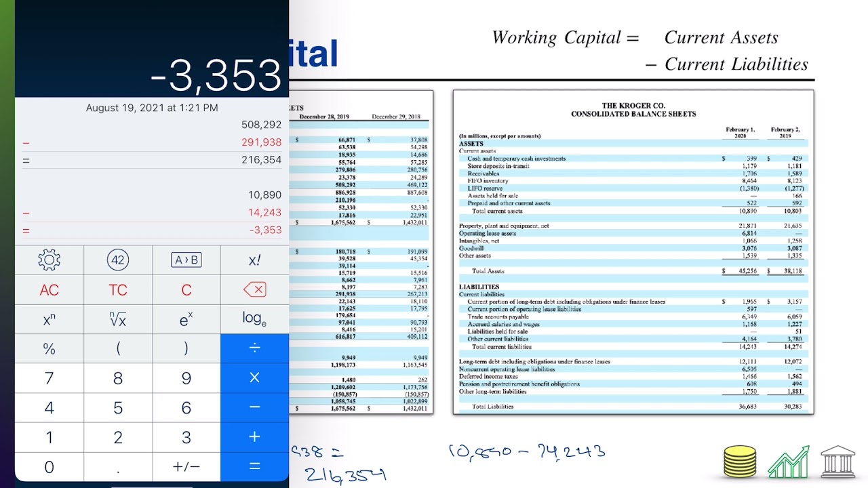Tap the plus/minus sign toggle key
The height and width of the screenshot is (488, 868).
186,467
